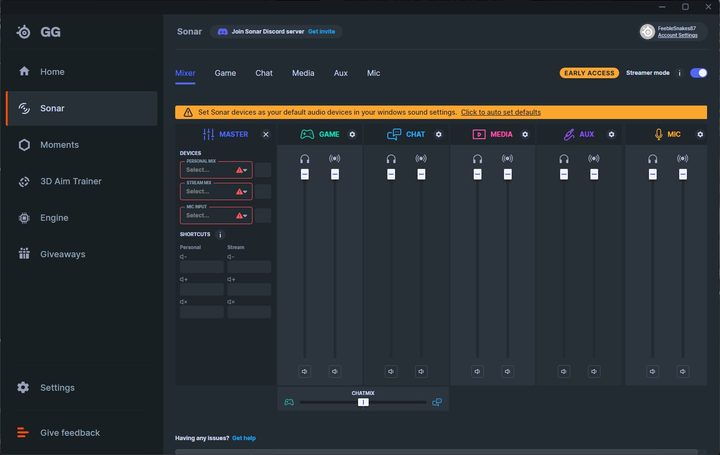Image resolution: width=720 pixels, height=455 pixels.
Task: Click the Early Access badge
Action: (589, 73)
